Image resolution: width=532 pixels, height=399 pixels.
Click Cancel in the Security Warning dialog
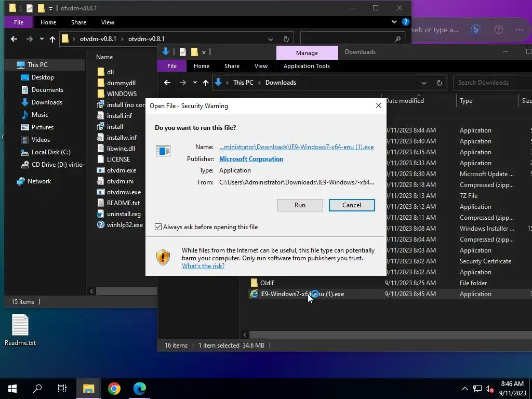pos(352,205)
